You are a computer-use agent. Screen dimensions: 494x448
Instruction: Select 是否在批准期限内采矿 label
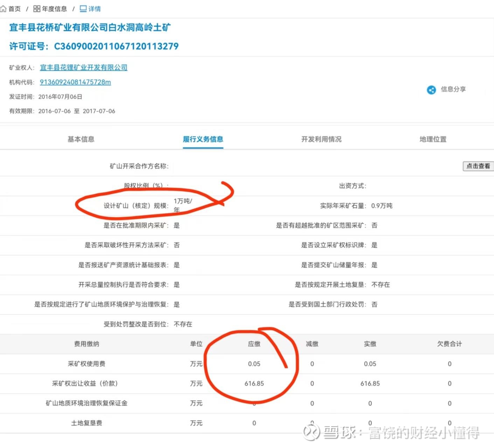tap(136, 225)
